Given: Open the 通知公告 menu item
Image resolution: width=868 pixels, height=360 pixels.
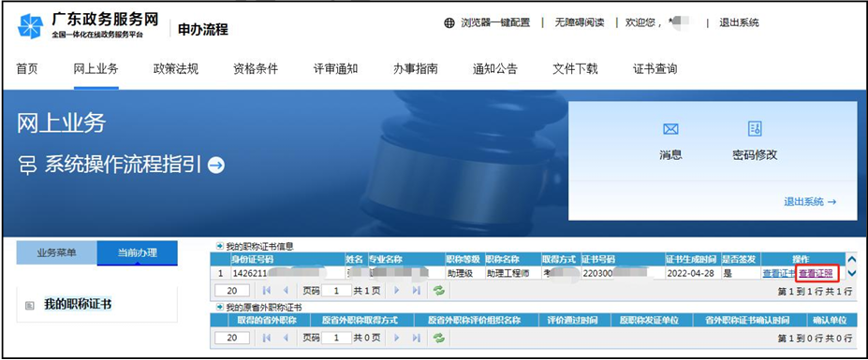Looking at the screenshot, I should point(495,69).
